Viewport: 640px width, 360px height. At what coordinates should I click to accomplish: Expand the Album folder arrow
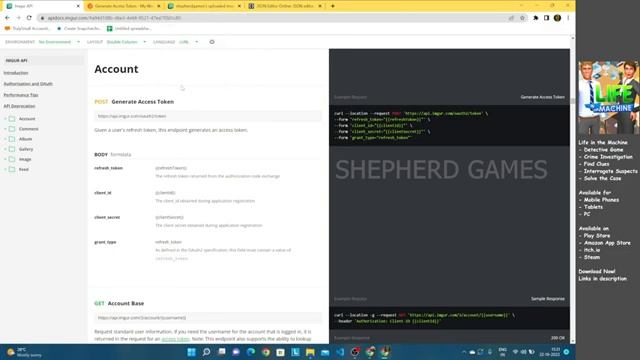5,139
